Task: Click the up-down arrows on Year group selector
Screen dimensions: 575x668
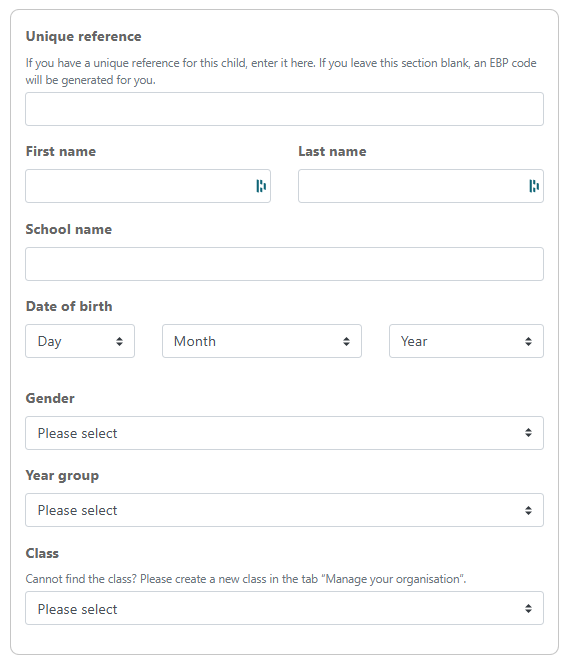Action: 528,510
